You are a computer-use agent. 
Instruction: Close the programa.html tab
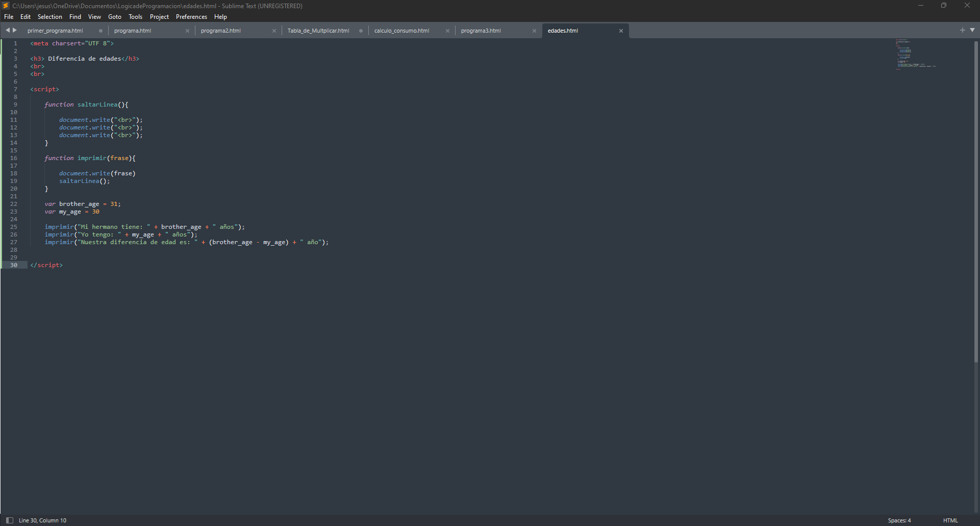(x=187, y=31)
